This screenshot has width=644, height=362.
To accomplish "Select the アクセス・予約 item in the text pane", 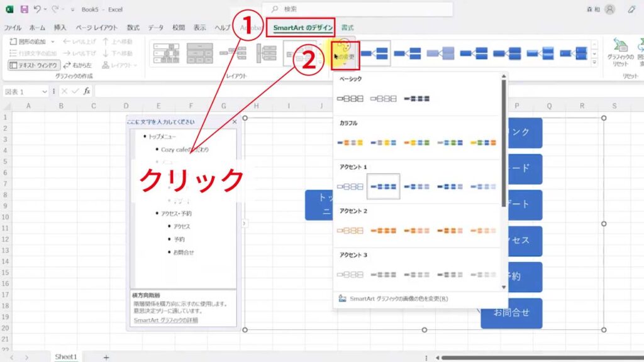I will click(x=176, y=214).
